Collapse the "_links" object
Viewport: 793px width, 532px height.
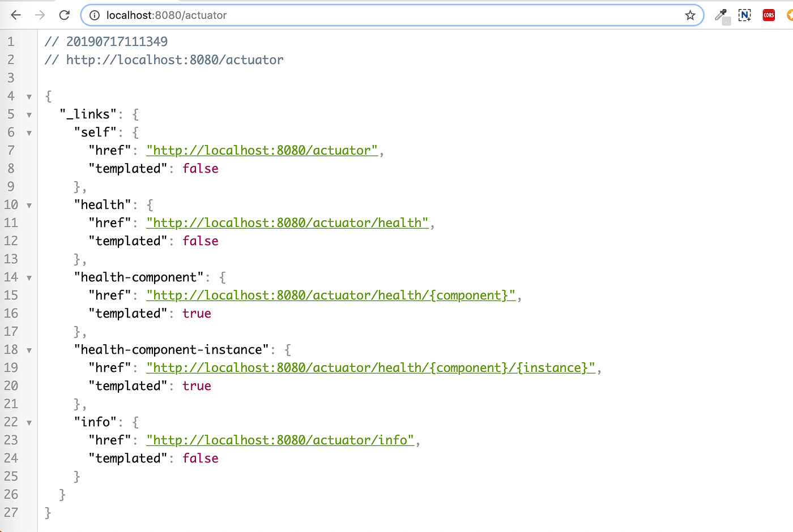pyautogui.click(x=28, y=114)
